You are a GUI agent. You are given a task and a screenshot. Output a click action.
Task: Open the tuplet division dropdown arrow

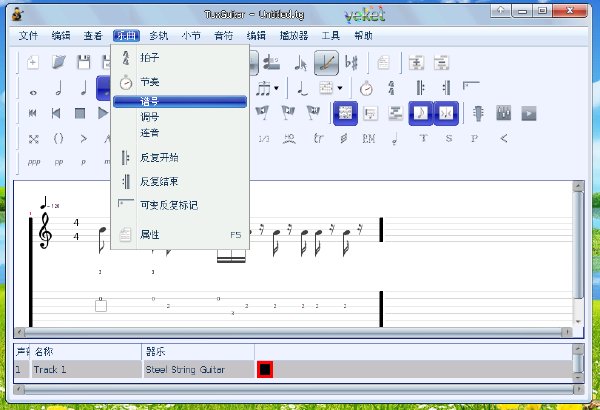[276, 88]
